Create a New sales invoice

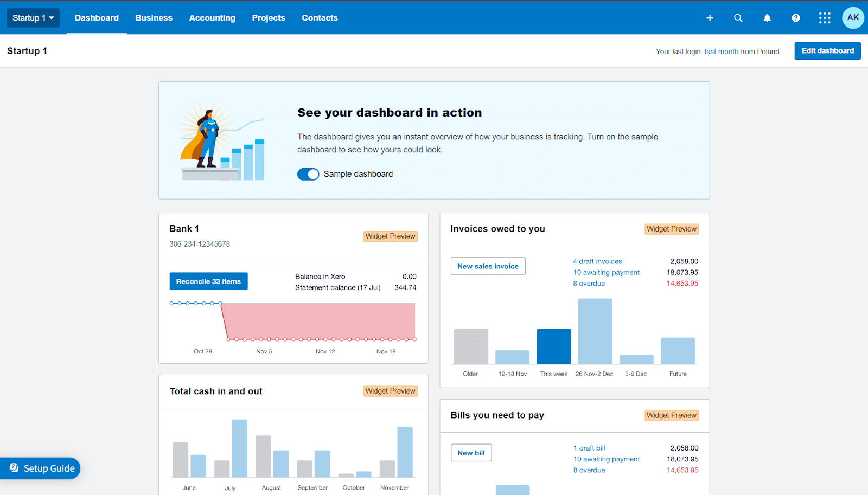click(488, 266)
